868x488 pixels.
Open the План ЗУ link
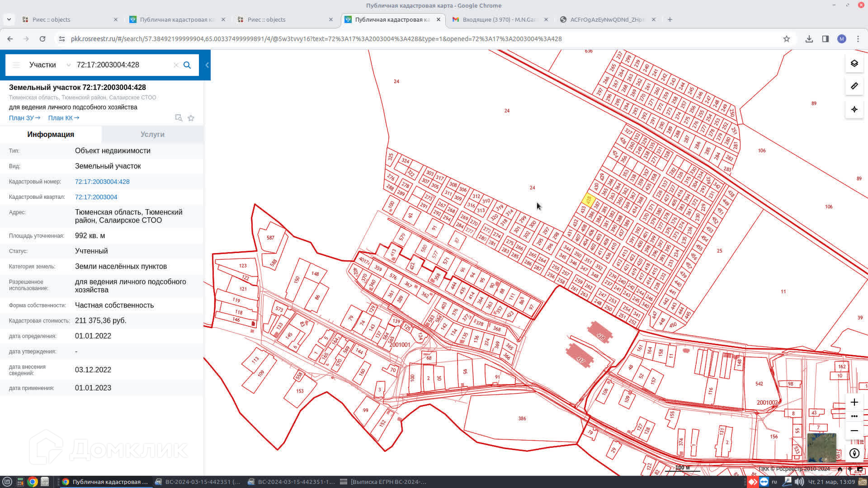(x=24, y=118)
